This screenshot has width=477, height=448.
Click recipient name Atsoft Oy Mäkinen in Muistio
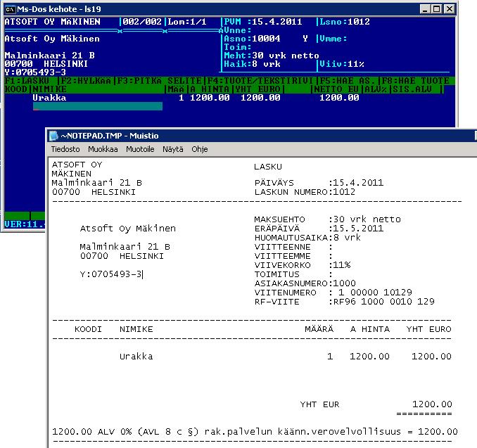point(128,229)
